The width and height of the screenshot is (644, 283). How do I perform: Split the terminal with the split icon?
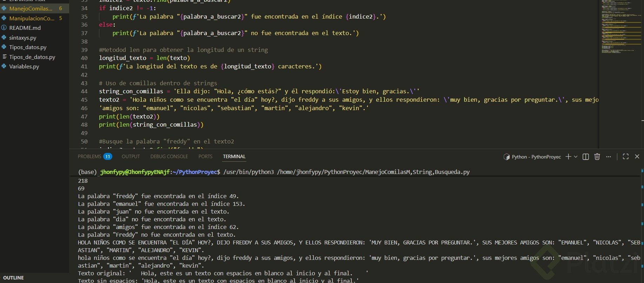586,157
